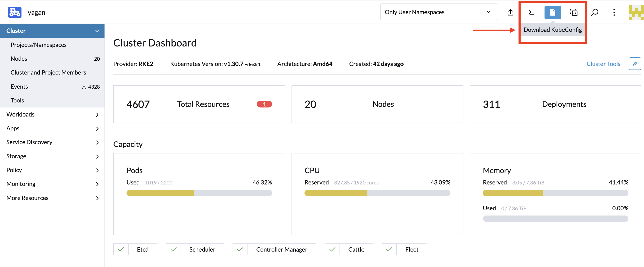Select Tools in the Cluster sidebar
This screenshot has height=267, width=644.
click(17, 100)
